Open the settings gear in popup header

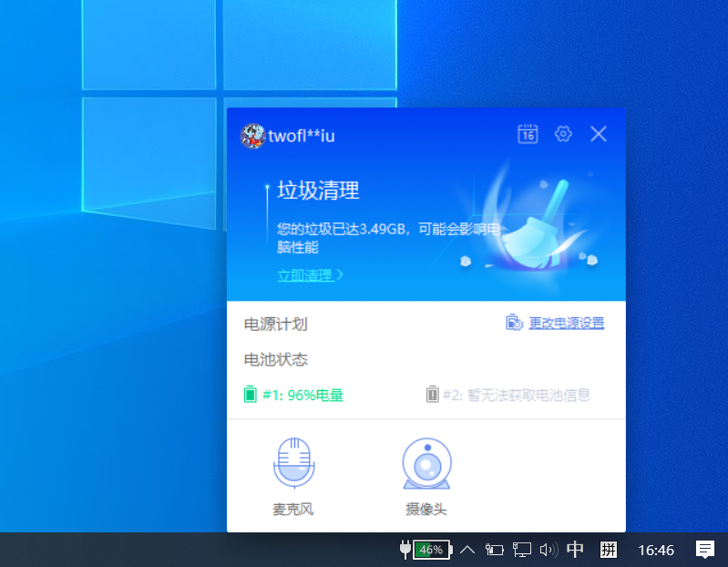tap(563, 134)
